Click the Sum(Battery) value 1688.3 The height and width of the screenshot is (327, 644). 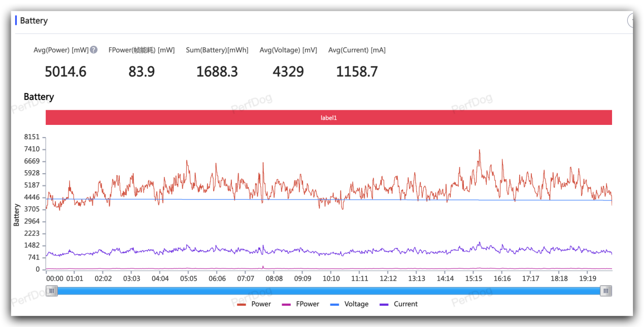pyautogui.click(x=217, y=72)
